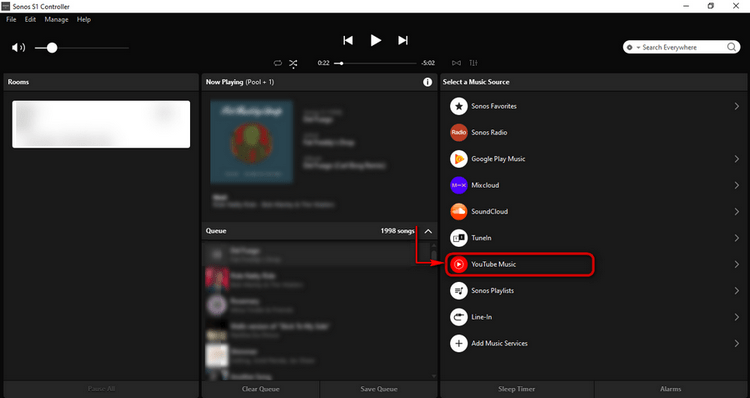750x398 pixels.
Task: Click the Add Music Services plus icon
Action: click(x=459, y=343)
